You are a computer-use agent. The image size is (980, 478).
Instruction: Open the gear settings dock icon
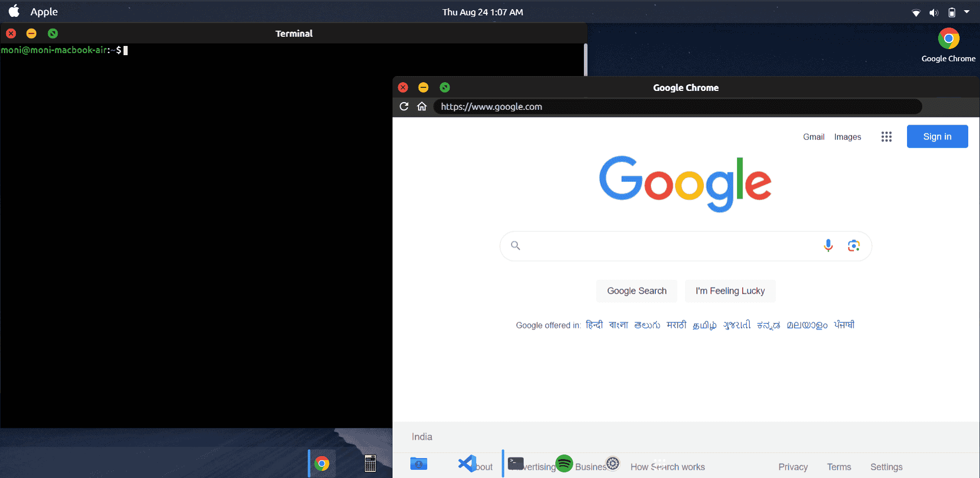tap(612, 463)
